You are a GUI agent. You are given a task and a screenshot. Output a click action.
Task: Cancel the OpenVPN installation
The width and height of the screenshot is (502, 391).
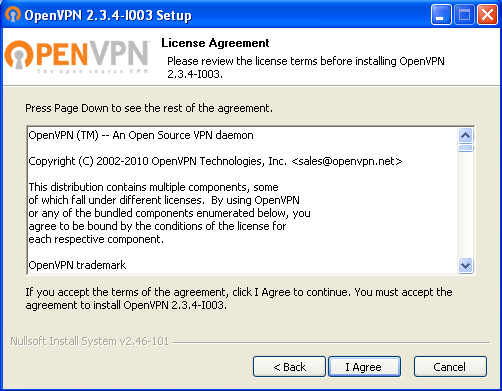tap(450, 367)
